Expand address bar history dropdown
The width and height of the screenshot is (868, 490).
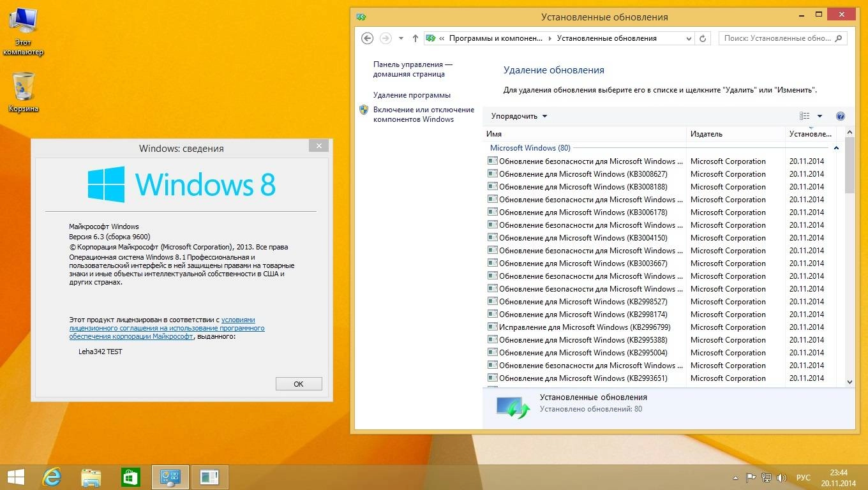pos(689,38)
